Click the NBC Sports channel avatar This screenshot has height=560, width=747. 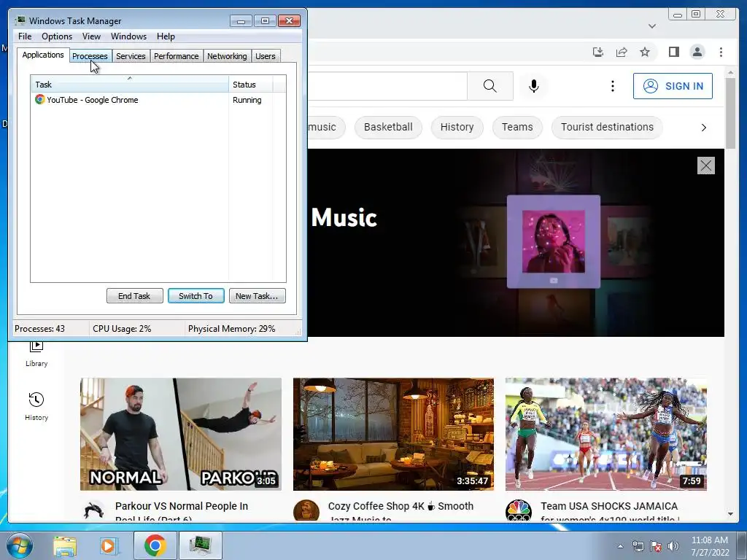[x=519, y=510]
